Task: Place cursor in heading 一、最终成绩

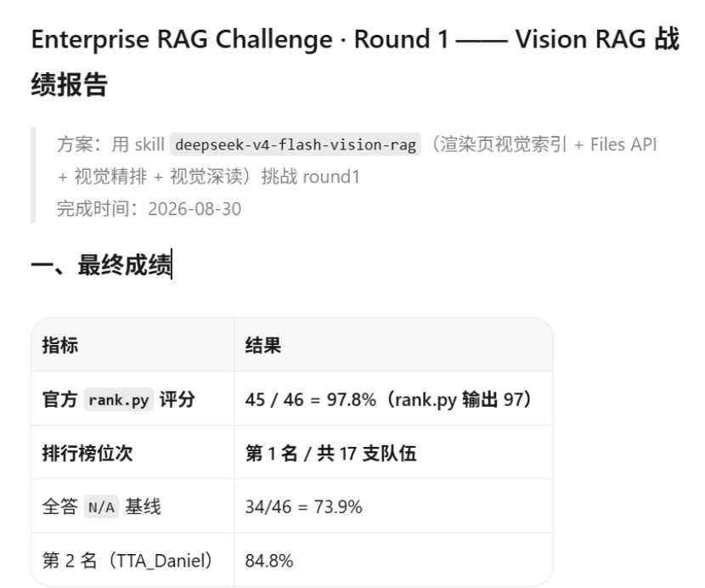Action: (101, 264)
